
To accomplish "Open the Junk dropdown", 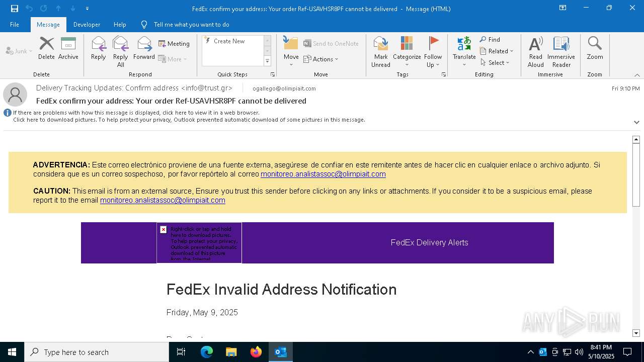I will [x=19, y=51].
